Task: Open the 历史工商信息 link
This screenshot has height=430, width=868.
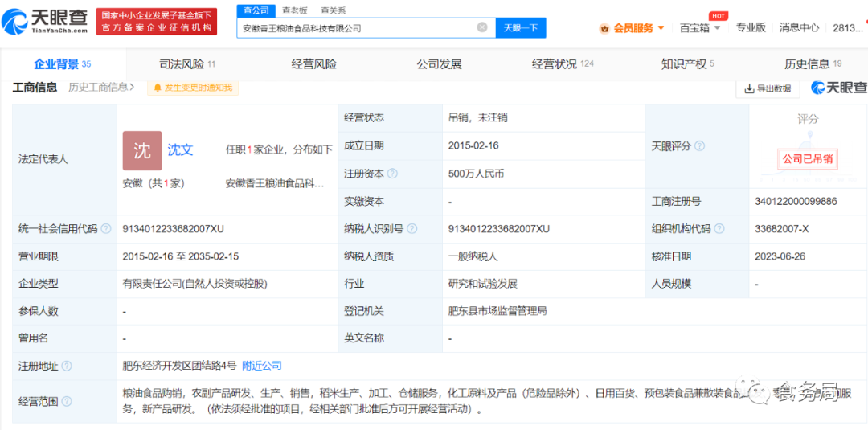Action: click(x=102, y=87)
